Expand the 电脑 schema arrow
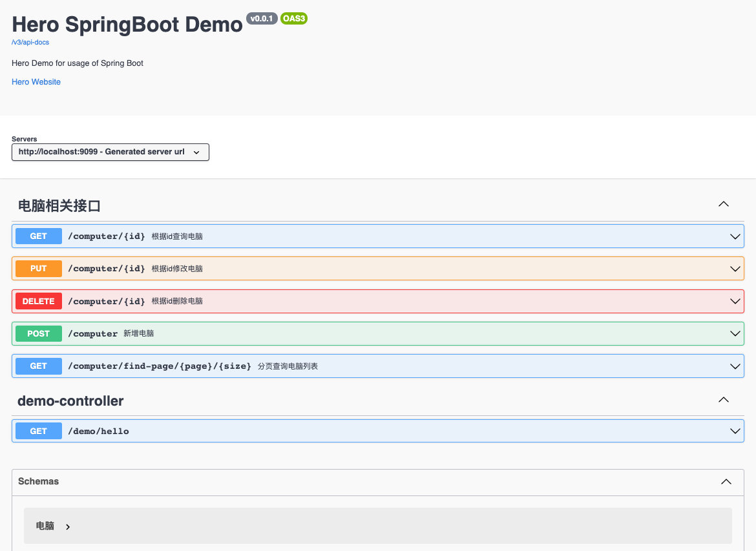The height and width of the screenshot is (551, 756). [x=68, y=527]
